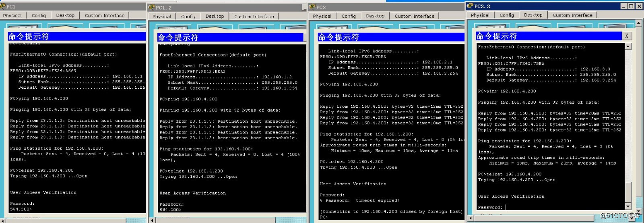Click 'IP Address' line showing 192.160.1.2 in PC1.2
644x223 pixels.
click(230, 77)
